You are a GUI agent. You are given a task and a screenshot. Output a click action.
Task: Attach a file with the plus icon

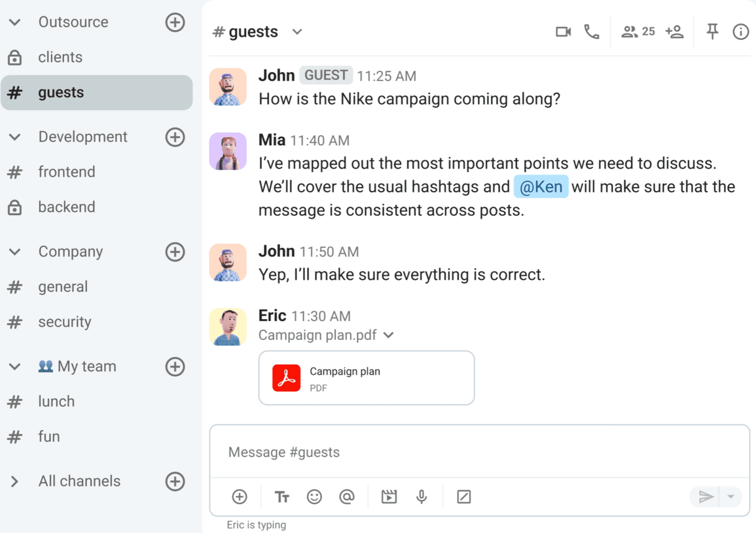pos(239,496)
